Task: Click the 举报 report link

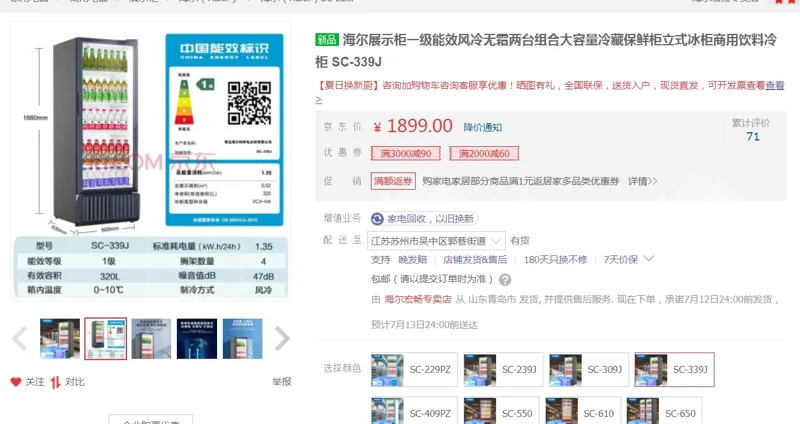Action: click(281, 382)
